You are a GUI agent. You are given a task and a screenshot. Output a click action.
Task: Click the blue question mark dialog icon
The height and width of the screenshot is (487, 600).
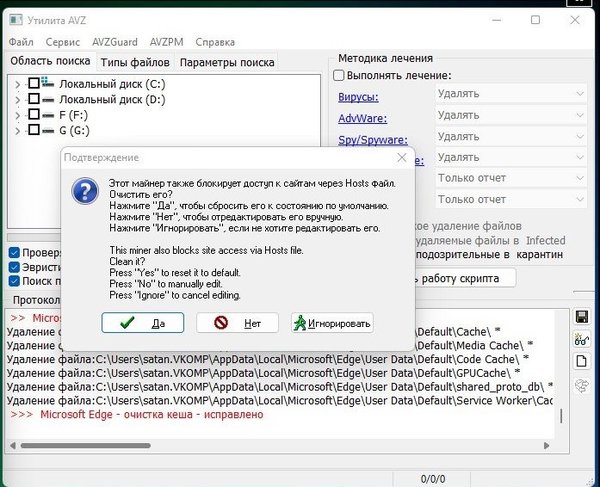point(85,191)
